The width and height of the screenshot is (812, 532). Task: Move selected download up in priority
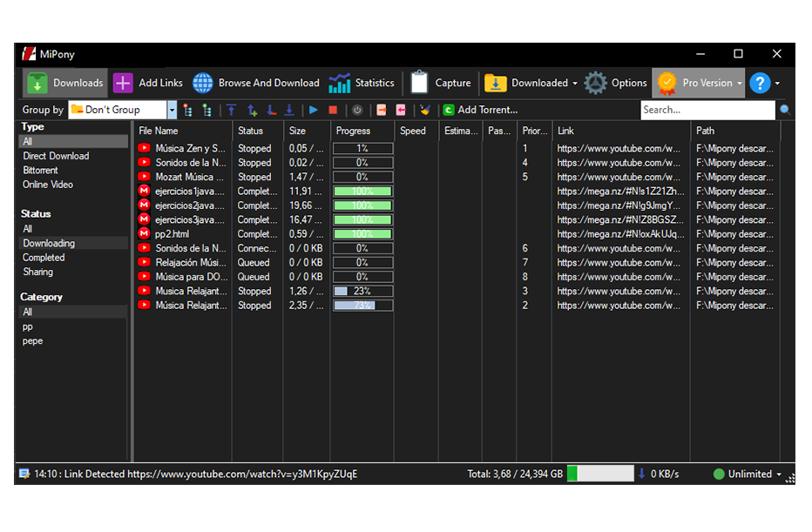pyautogui.click(x=252, y=110)
